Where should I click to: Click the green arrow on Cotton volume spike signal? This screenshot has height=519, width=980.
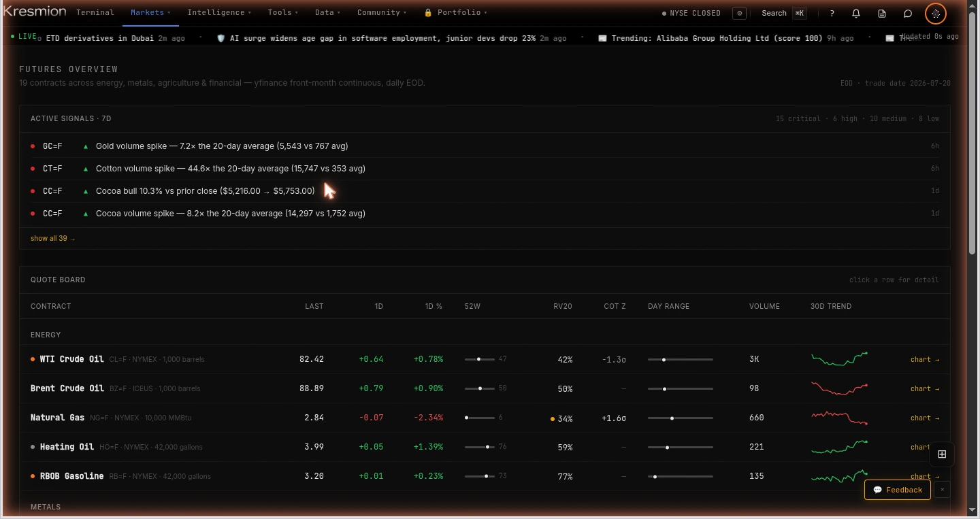point(86,169)
